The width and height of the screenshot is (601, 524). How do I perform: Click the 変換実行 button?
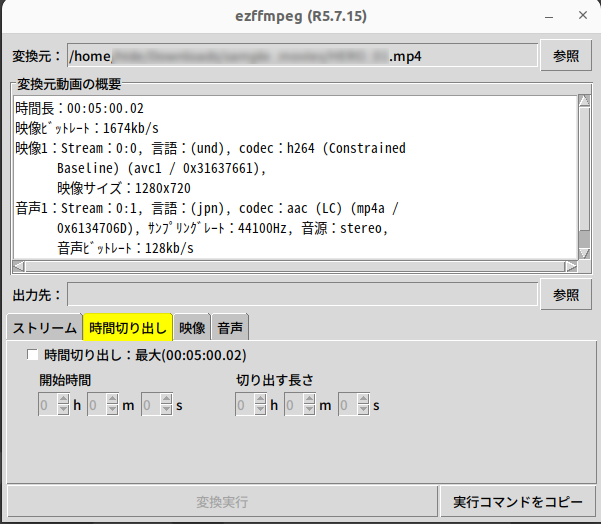(x=222, y=501)
